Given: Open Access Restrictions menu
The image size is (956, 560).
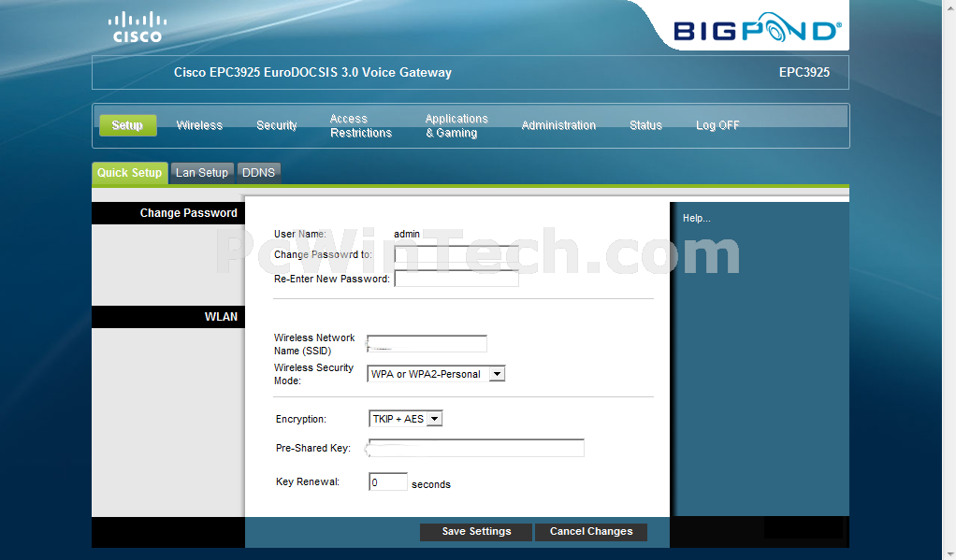Looking at the screenshot, I should tap(361, 125).
